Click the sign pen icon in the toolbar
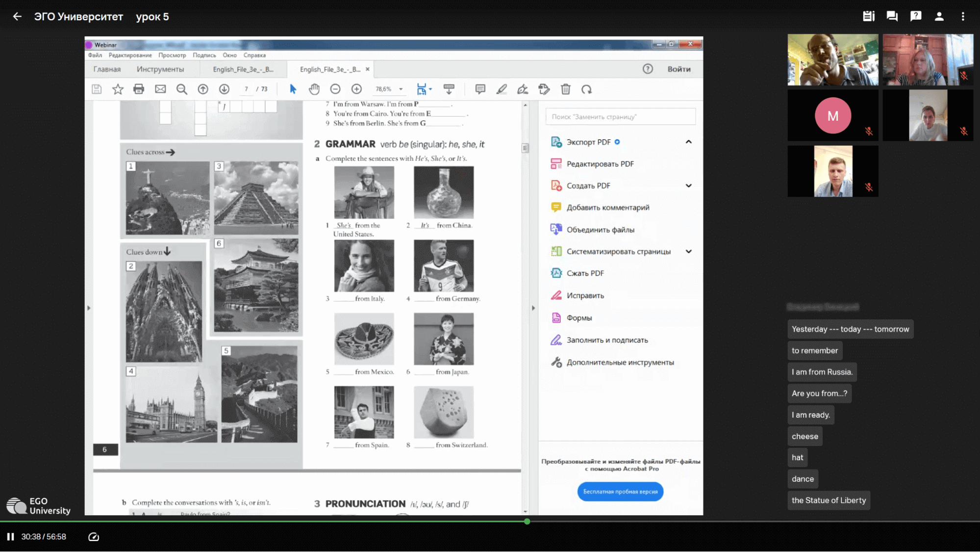 [523, 89]
